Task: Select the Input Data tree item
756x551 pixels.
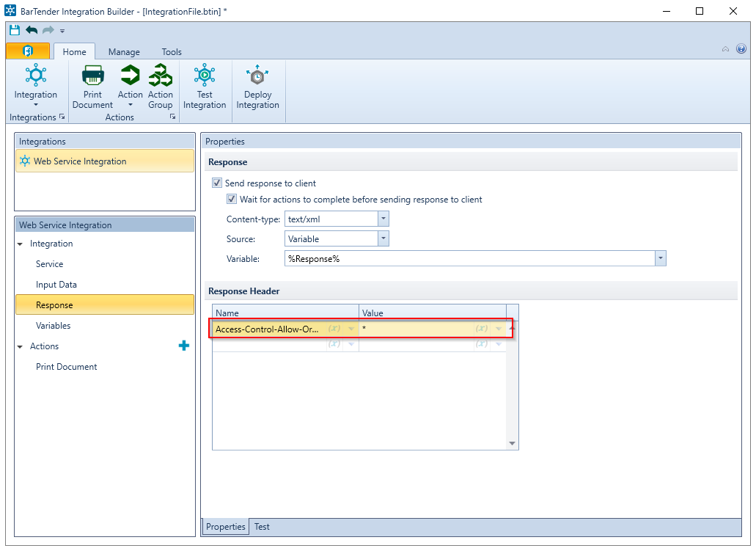Action: click(x=56, y=285)
